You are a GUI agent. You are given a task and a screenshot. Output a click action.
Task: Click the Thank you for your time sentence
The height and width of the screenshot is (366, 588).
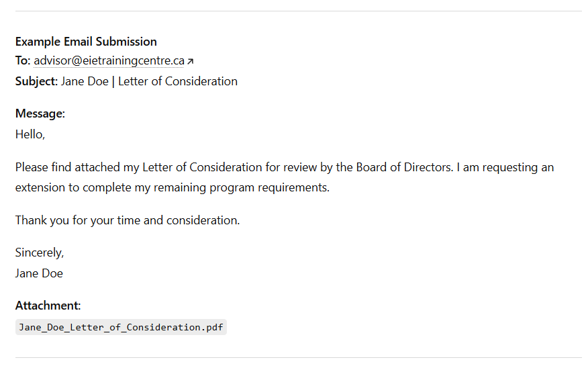coord(128,220)
